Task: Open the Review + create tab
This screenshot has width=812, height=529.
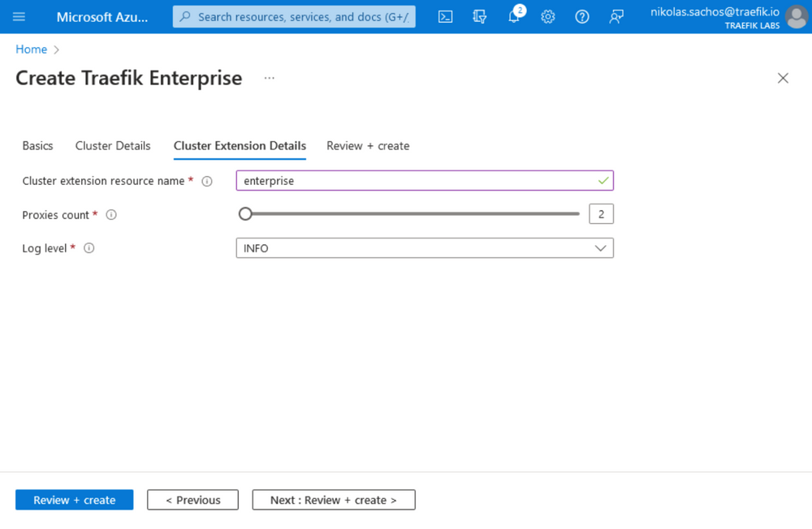Action: (368, 146)
